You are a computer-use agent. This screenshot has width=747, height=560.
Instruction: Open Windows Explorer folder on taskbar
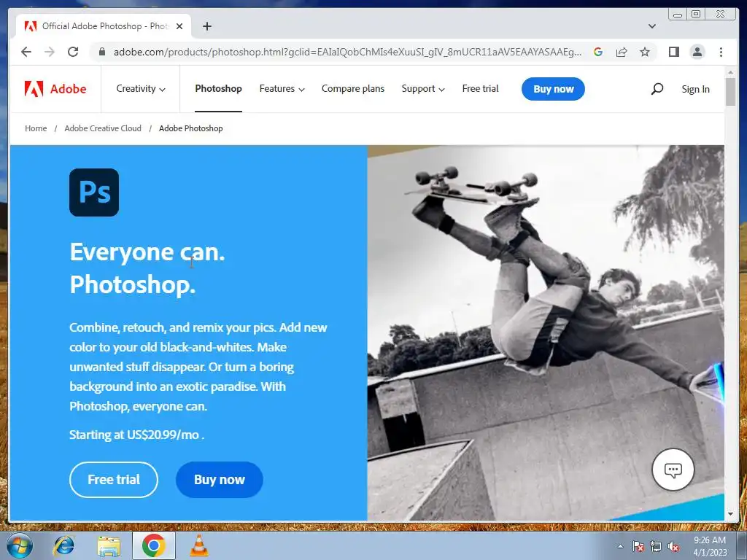tap(109, 545)
